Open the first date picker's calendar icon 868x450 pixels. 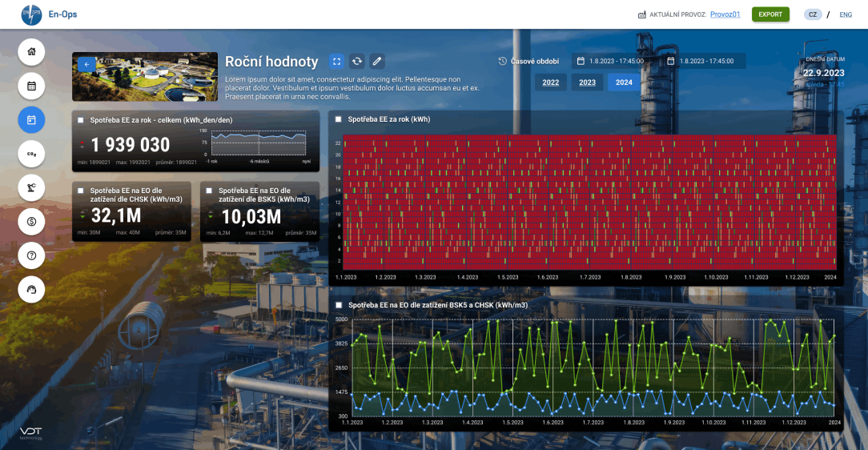[581, 61]
